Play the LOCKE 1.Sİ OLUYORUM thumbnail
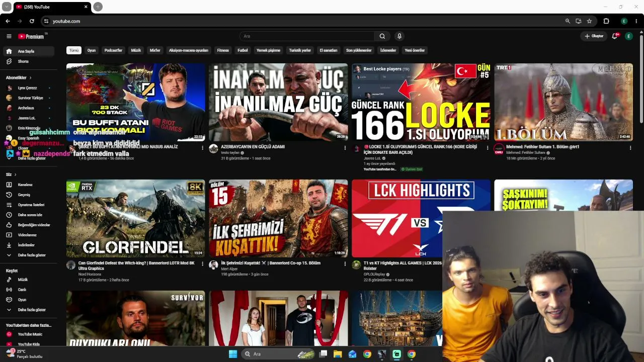This screenshot has width=644, height=362. (x=421, y=102)
